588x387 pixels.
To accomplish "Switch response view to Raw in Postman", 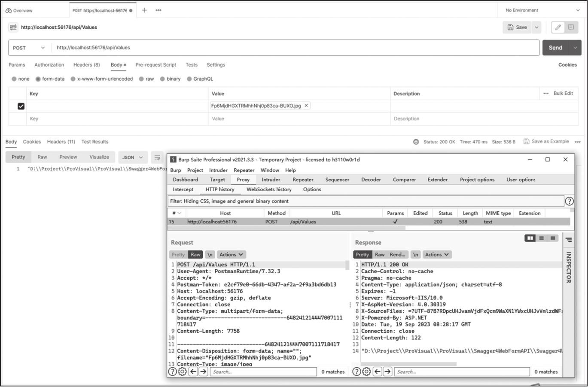I will point(42,157).
